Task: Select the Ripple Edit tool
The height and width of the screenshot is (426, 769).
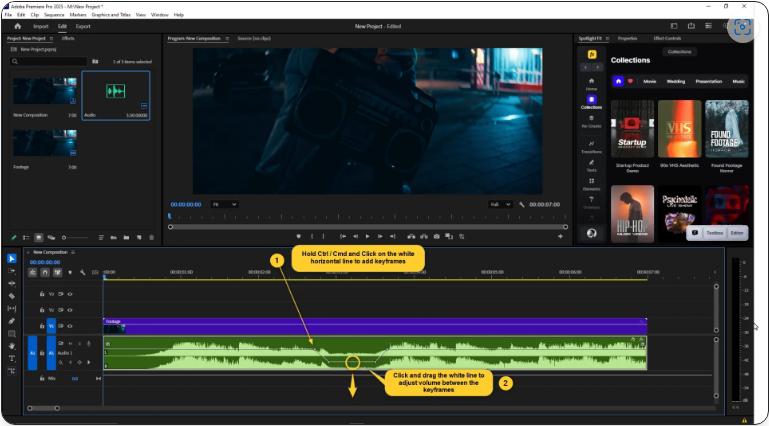Action: 12,283
